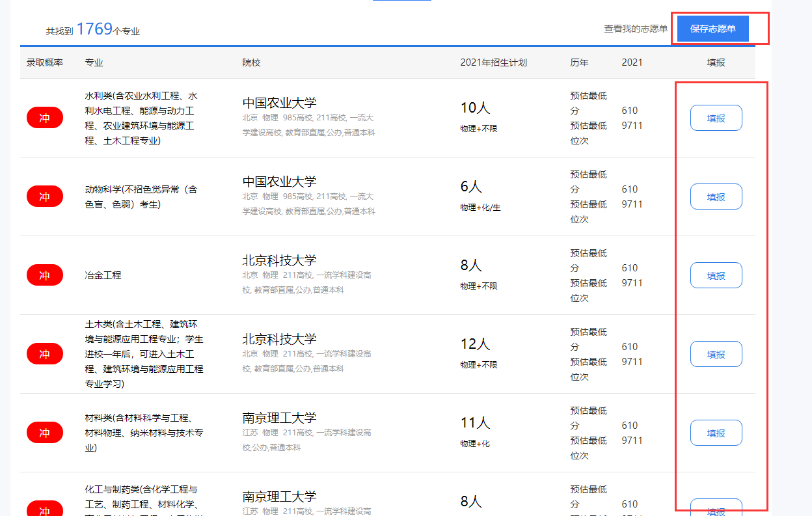The height and width of the screenshot is (516, 812).
Task: Click the 211高校 tags in the 冶金工程 row
Action: coord(307,282)
